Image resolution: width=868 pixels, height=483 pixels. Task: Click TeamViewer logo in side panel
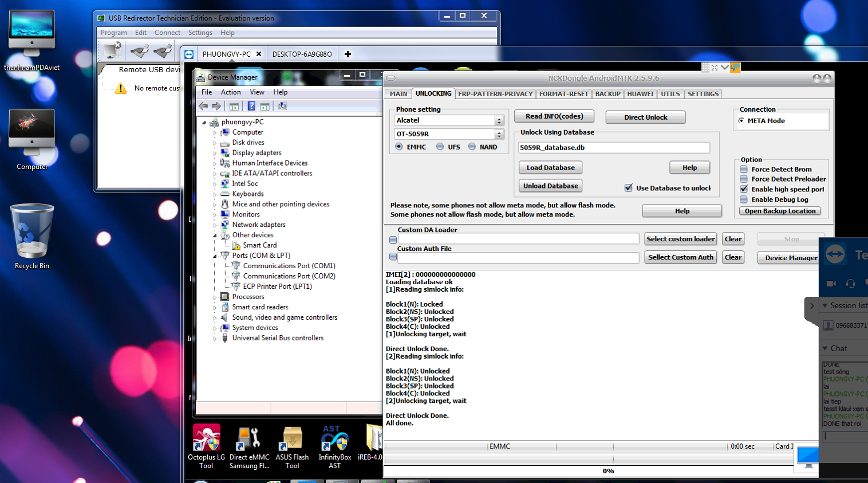[x=835, y=254]
